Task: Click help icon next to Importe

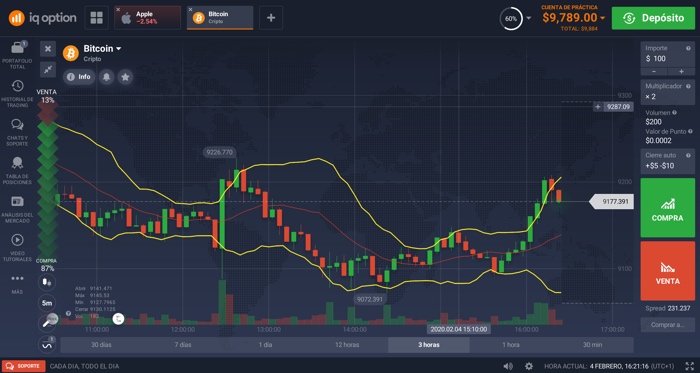Action: pos(688,48)
